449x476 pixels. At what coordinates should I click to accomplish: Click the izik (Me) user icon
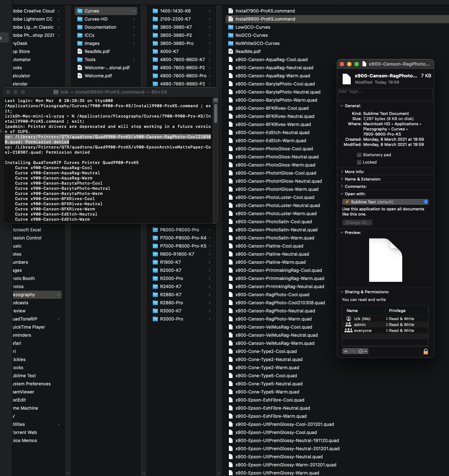click(349, 319)
